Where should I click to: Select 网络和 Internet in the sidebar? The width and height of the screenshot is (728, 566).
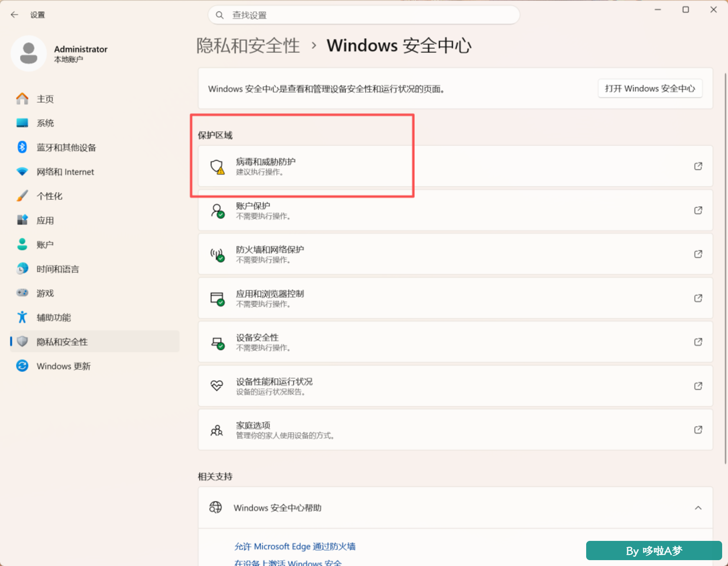pos(95,172)
